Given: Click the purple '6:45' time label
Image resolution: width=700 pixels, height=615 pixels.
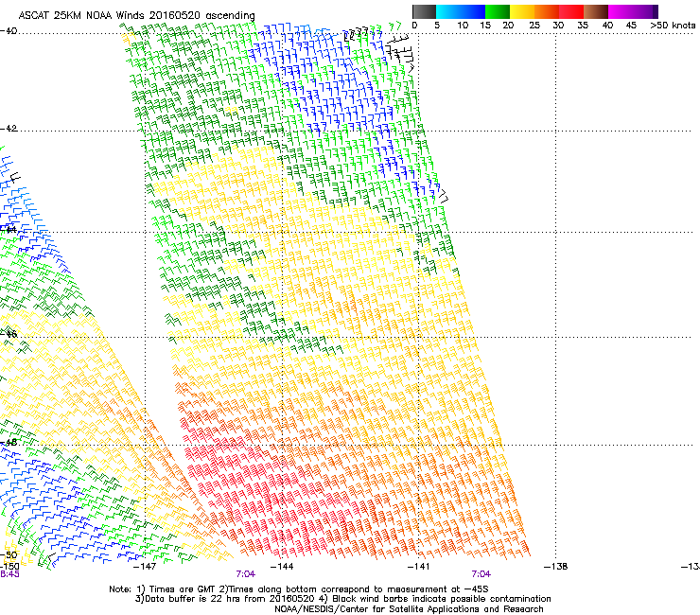Looking at the screenshot, I should (x=9, y=574).
